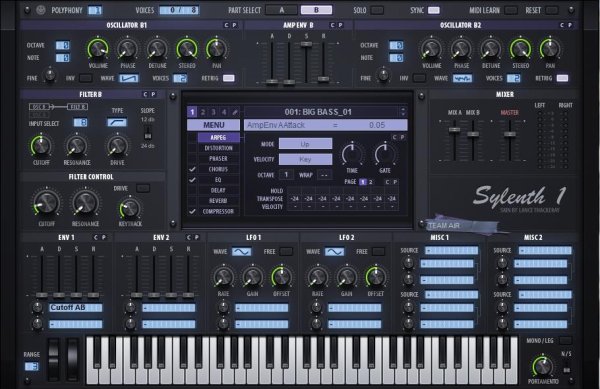Click the Oscillator B1 Phase knob
The image size is (600, 389).
(127, 49)
